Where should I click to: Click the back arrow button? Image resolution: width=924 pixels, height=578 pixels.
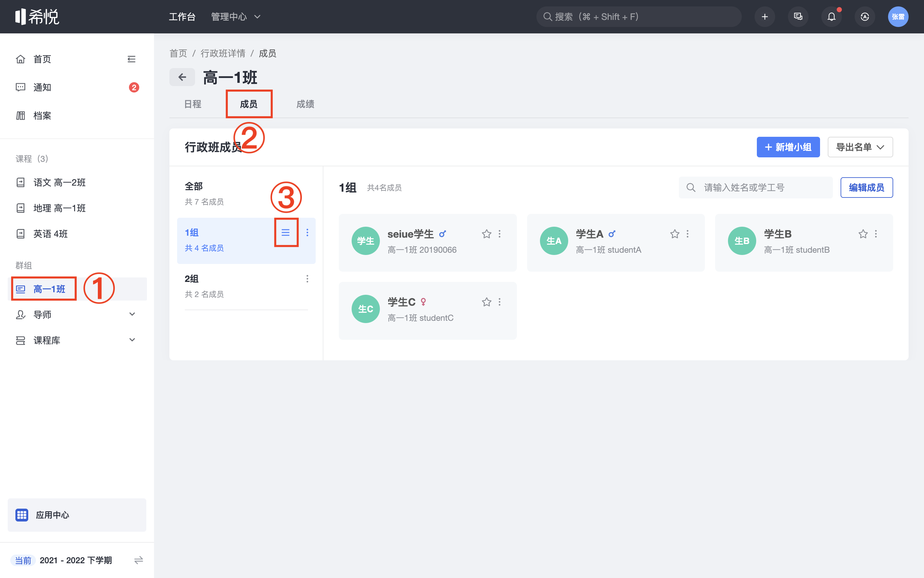click(x=182, y=77)
